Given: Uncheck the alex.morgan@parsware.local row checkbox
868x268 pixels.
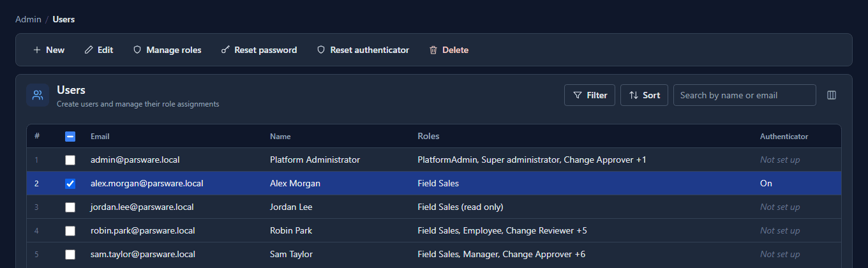Looking at the screenshot, I should pyautogui.click(x=70, y=184).
